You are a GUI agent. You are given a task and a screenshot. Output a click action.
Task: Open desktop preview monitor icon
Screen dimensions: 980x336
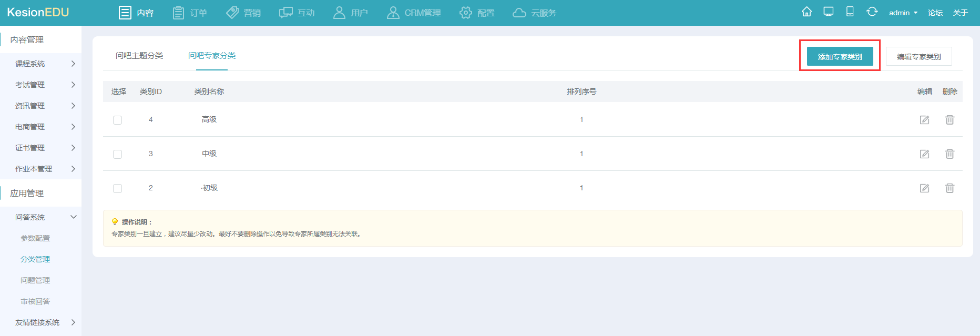(829, 12)
